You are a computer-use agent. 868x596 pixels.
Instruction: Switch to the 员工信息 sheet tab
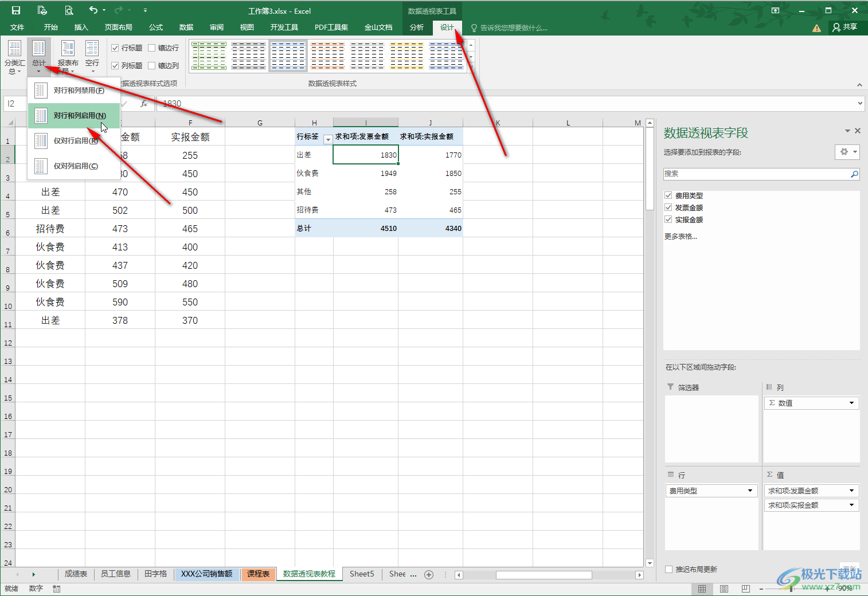click(x=116, y=574)
